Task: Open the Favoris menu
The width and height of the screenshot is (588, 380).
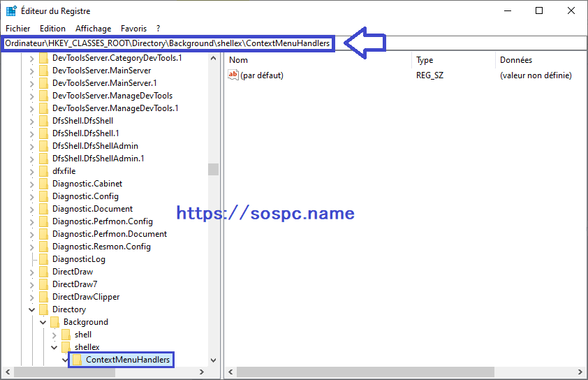Action: 133,29
